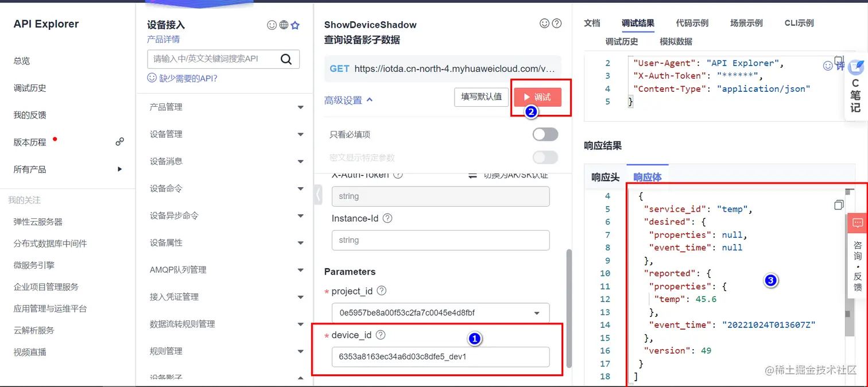Screen dimensions: 868x387
Task: Click the parameters panel vertical scrollbar
Action: point(569,308)
